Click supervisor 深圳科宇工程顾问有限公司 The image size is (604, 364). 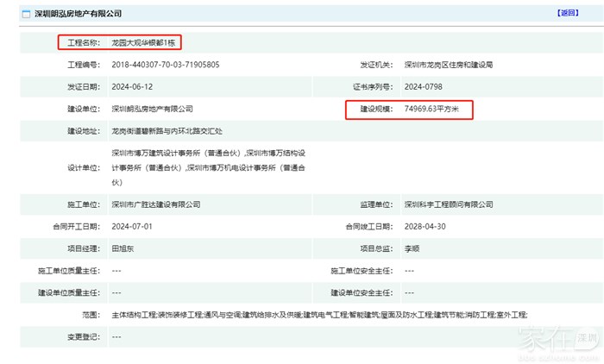click(x=449, y=204)
